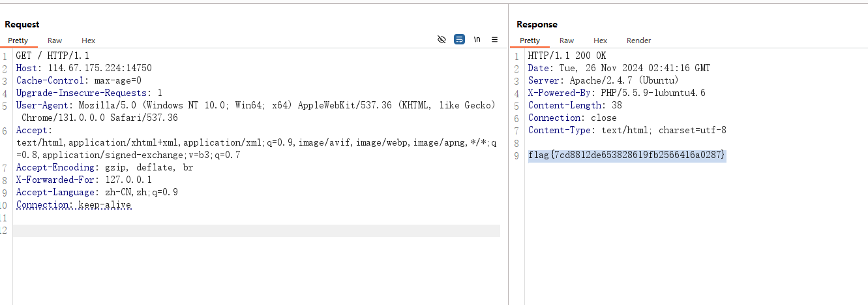Open the Response Hex tab
Image resolution: width=868 pixels, height=305 pixels.
pyautogui.click(x=600, y=40)
